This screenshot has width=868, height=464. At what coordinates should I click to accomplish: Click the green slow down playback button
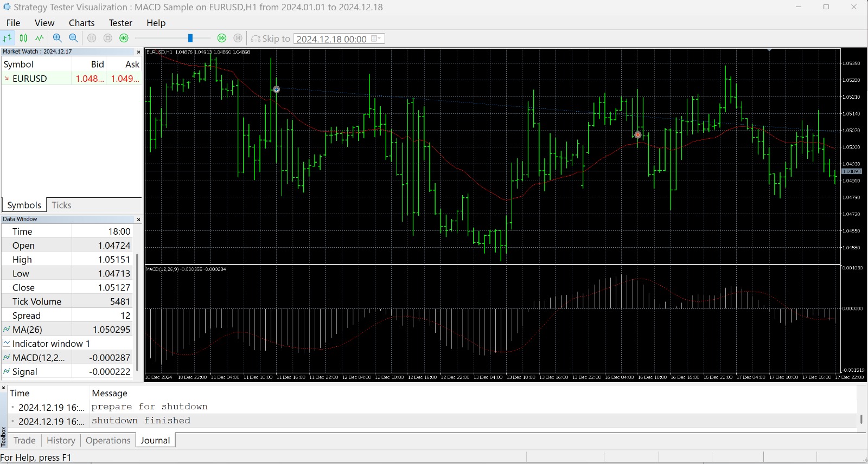[124, 38]
